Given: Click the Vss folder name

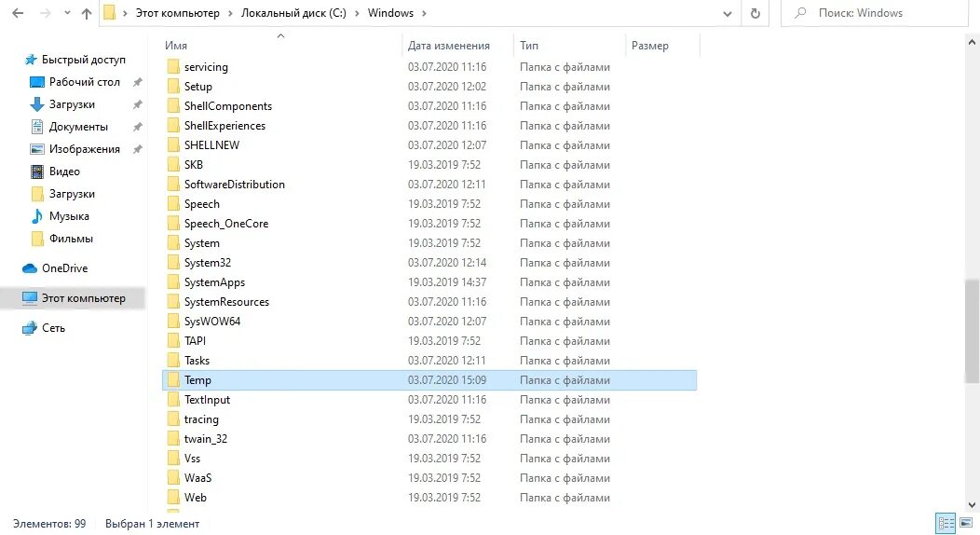Looking at the screenshot, I should point(192,459).
